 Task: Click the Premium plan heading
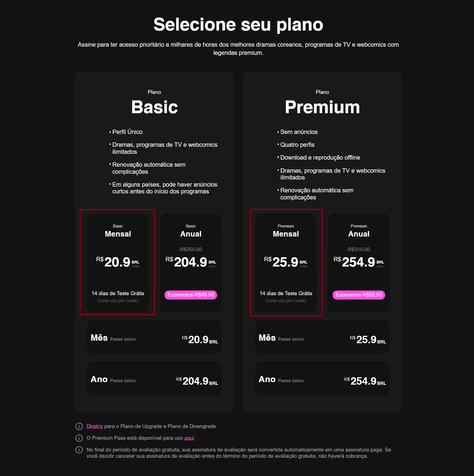[322, 107]
